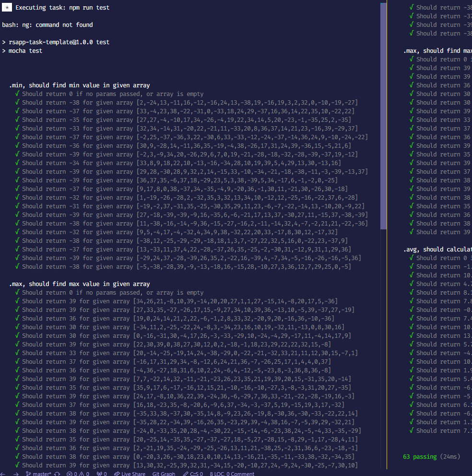Image resolution: width=472 pixels, height=476 pixels.
Task: Click 'Should return -33' row for [32,34,-14
Action: (187, 129)
